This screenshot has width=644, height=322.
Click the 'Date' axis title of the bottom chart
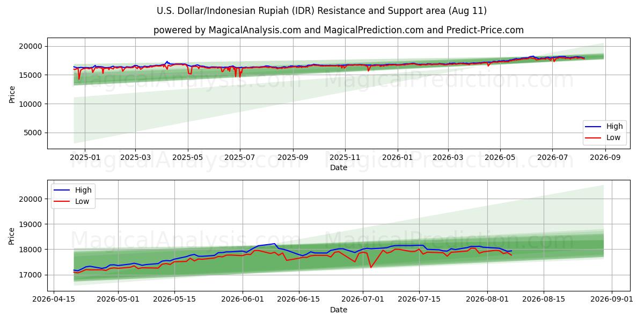[339, 310]
